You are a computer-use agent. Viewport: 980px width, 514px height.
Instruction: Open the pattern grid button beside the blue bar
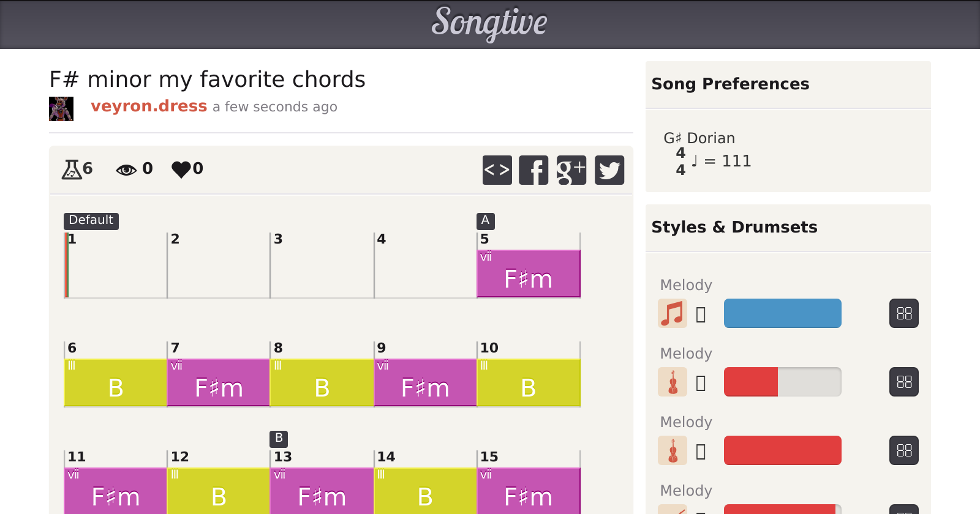[904, 313]
